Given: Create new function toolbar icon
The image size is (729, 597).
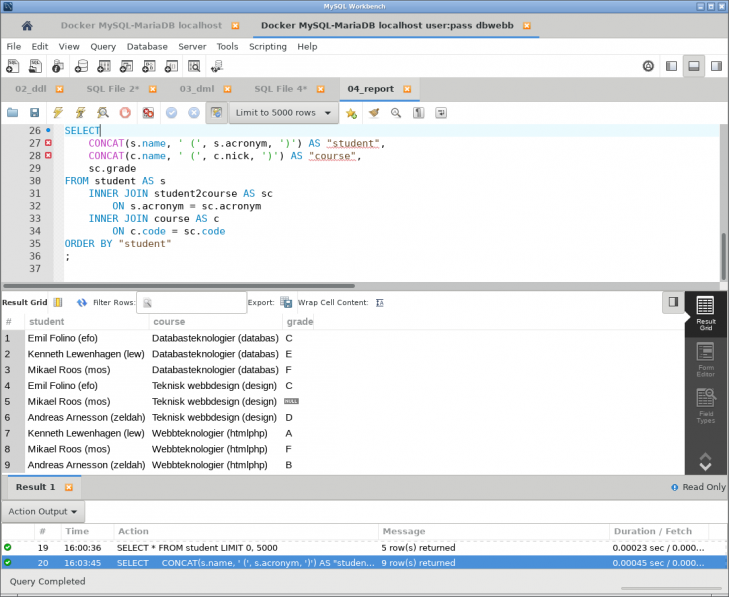Looking at the screenshot, I should (x=171, y=66).
